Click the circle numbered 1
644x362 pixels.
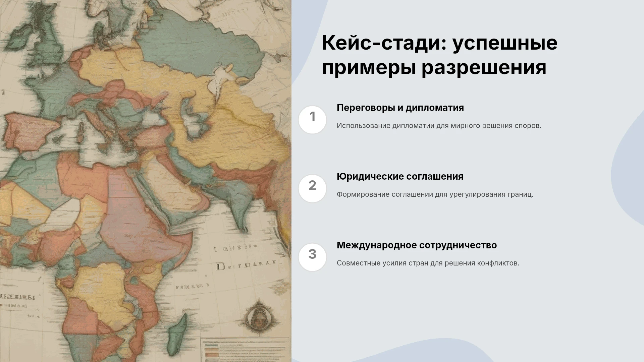[312, 120]
